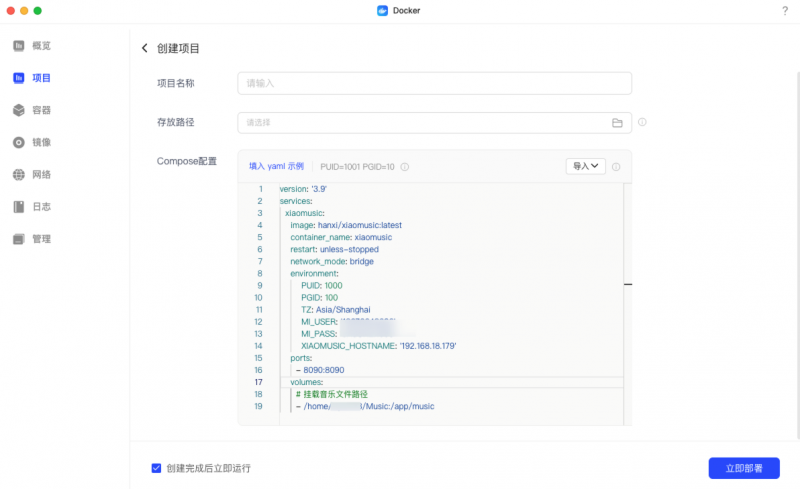The height and width of the screenshot is (489, 800).
Task: Click the folder browse icon in 存放路径 field
Action: [x=617, y=123]
